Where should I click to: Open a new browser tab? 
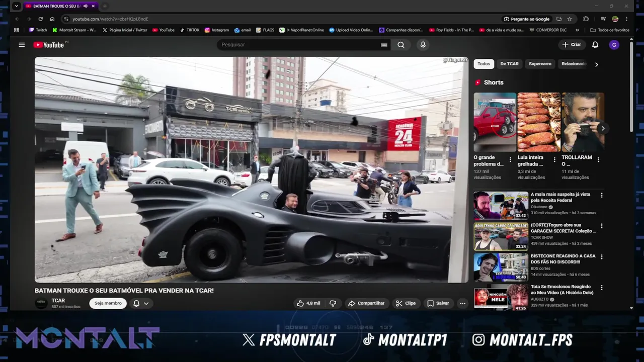tap(105, 6)
